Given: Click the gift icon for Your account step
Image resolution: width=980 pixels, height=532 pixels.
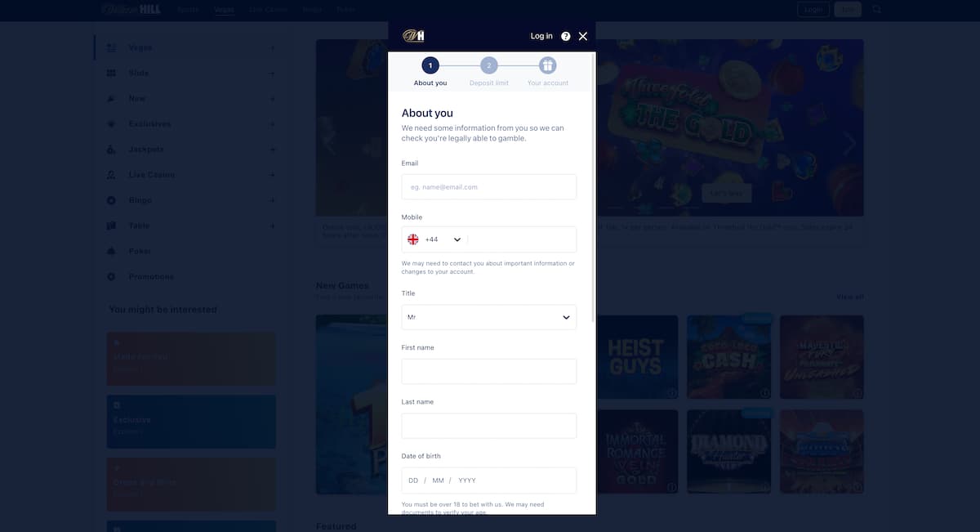Looking at the screenshot, I should point(548,65).
